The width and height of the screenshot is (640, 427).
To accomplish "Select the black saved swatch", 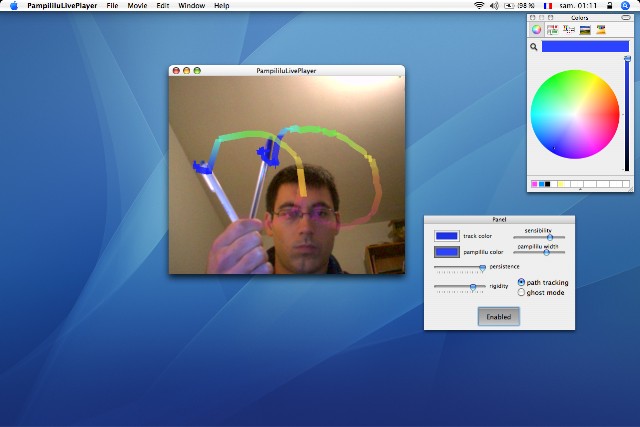I will [x=548, y=184].
